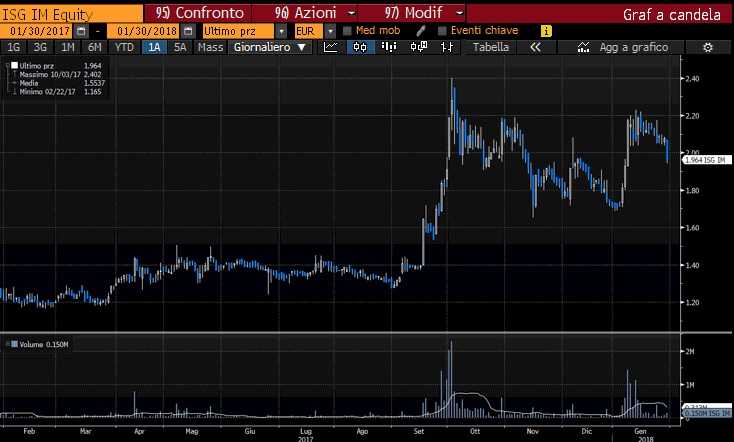This screenshot has height=442, width=734.
Task: Click the Ultimo prz legend square
Action: [x=15, y=66]
